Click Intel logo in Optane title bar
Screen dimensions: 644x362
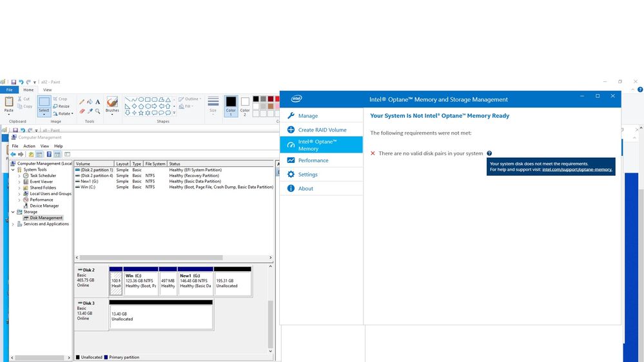296,99
